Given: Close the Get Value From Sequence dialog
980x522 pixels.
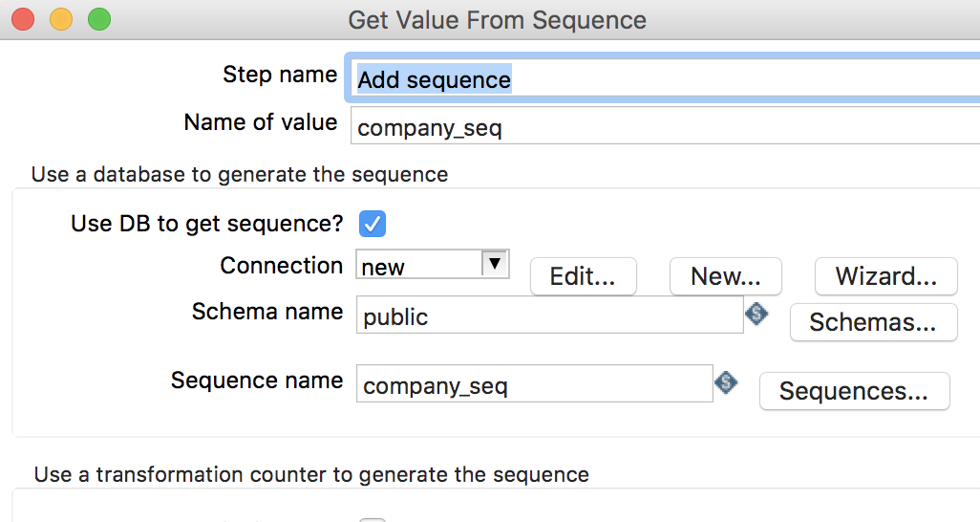Looking at the screenshot, I should pos(23,18).
